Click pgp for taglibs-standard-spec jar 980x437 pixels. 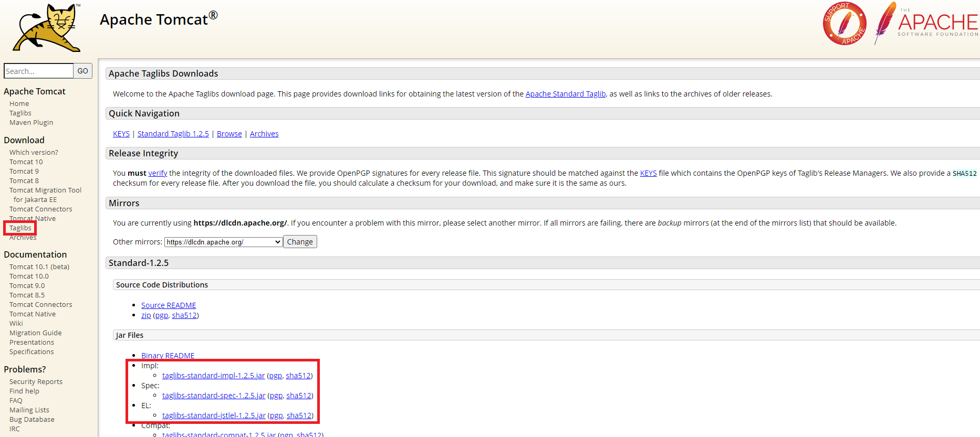[x=276, y=396]
